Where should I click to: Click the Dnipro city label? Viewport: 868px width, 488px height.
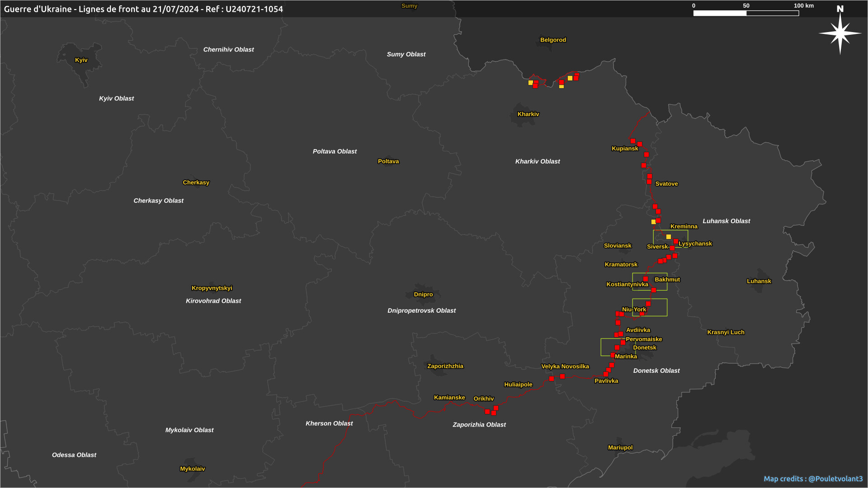point(423,295)
